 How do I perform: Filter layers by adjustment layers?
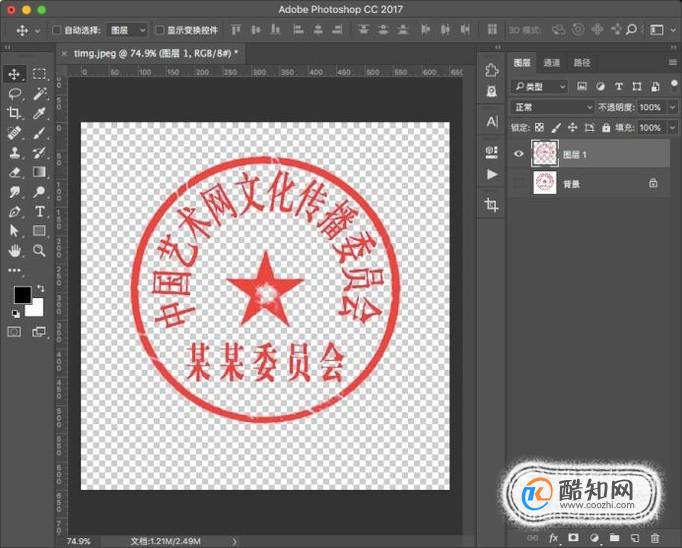point(600,87)
